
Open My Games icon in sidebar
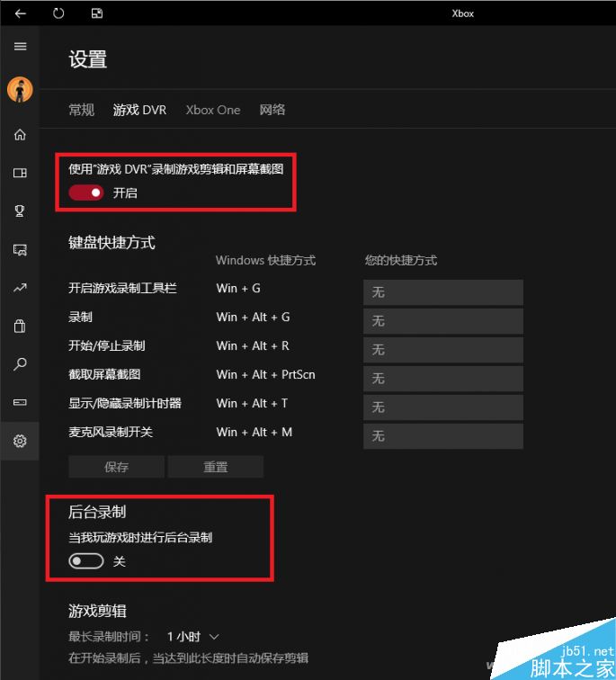pos(20,173)
